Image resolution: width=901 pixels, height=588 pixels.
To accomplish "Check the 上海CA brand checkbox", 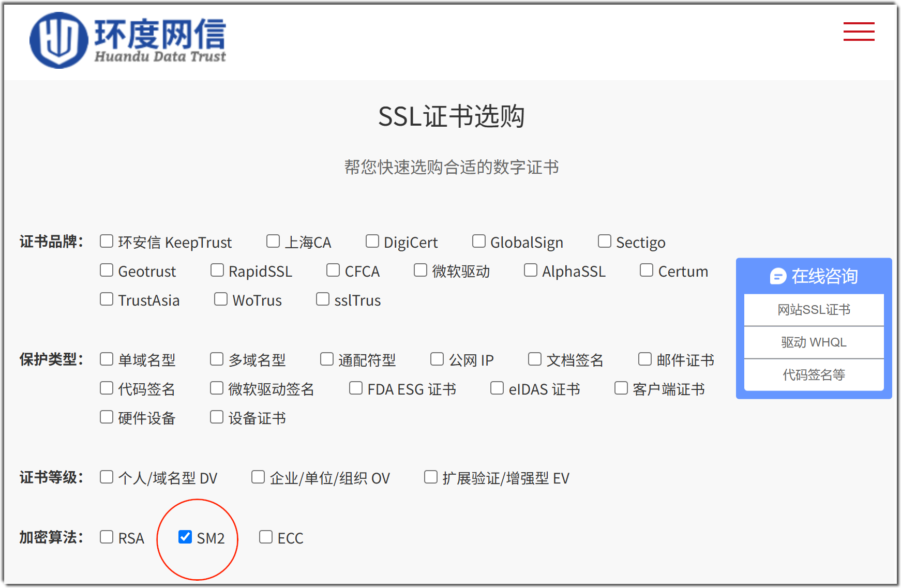I will pos(272,240).
